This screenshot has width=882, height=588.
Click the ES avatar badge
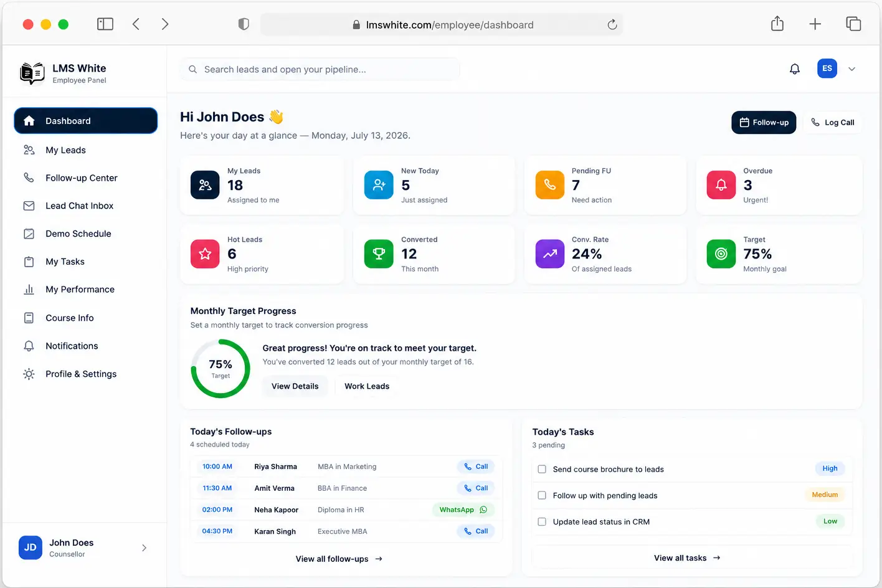[x=827, y=69]
